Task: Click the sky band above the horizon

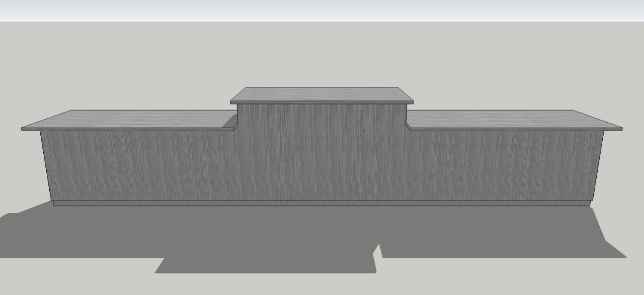Action: pos(322,10)
